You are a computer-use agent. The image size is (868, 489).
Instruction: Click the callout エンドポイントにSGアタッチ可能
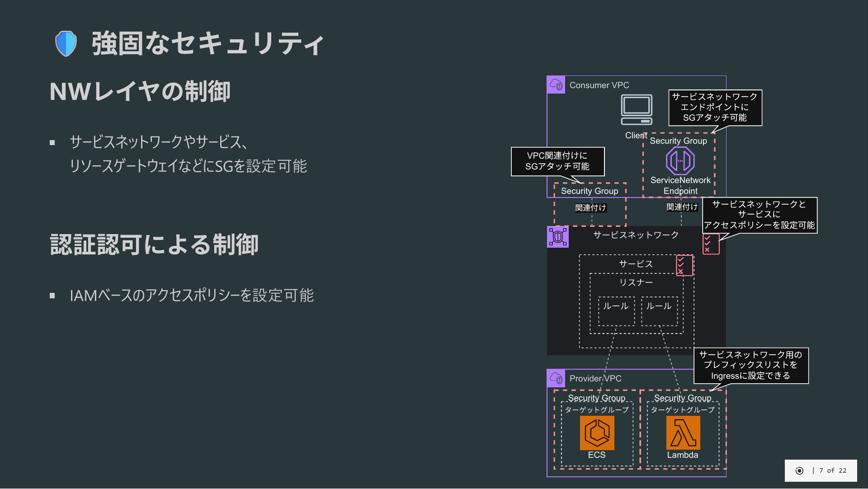715,108
